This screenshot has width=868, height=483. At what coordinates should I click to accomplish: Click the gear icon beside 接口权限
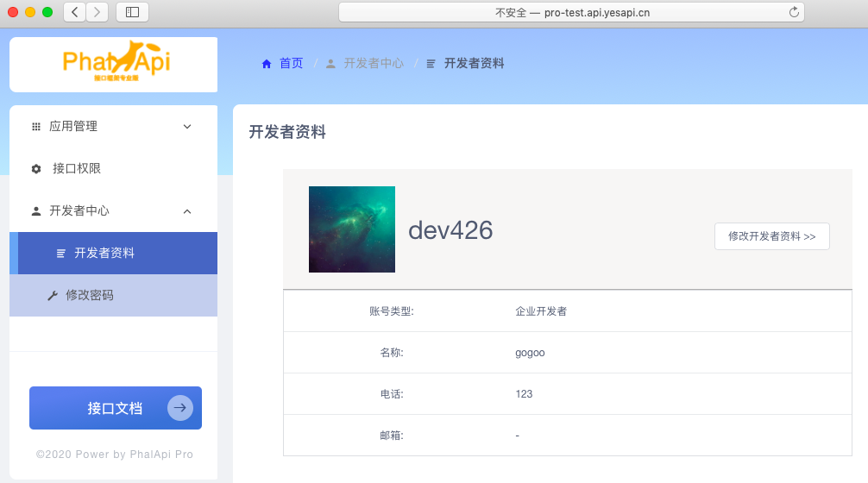(x=36, y=169)
